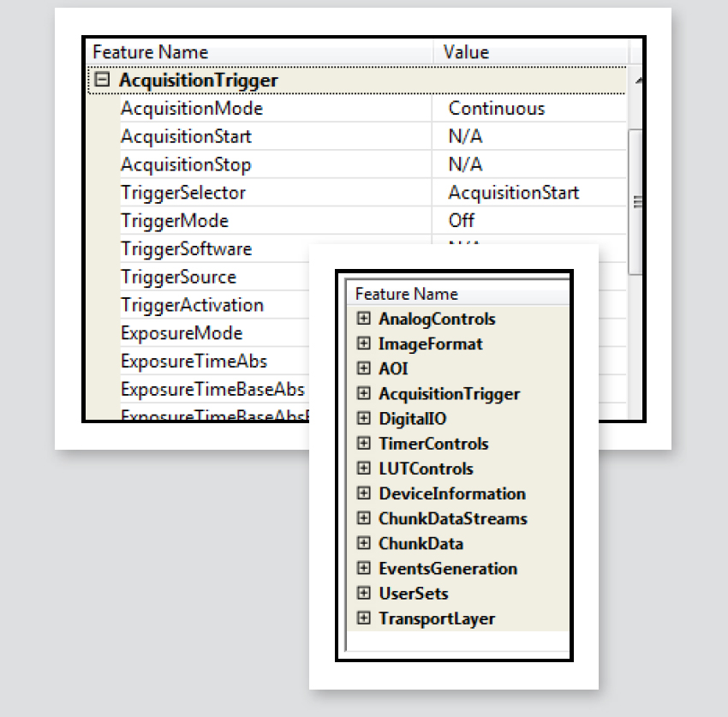Viewport: 728px width, 717px height.
Task: Click the TriggerSelector value AcquisitionStart
Action: pyautogui.click(x=513, y=193)
